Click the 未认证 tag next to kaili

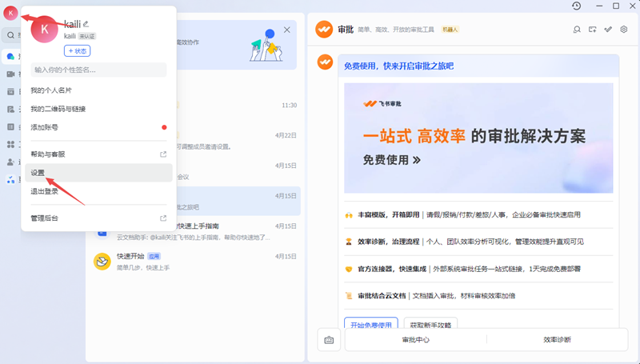tap(87, 36)
